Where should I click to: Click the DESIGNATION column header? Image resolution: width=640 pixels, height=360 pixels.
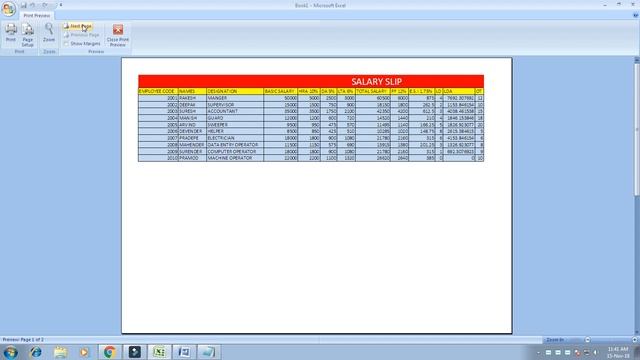(235, 91)
